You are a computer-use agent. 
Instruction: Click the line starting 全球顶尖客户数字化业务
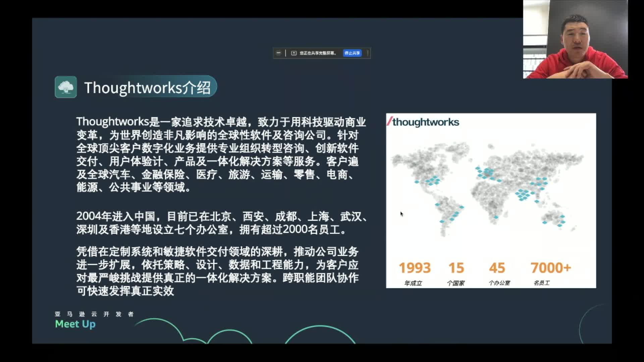coord(217,148)
